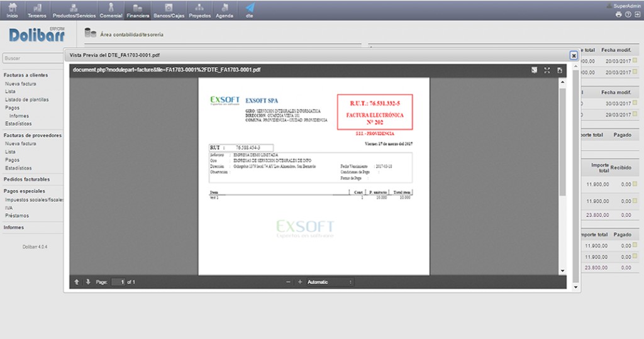Open the Proyectos menu
This screenshot has width=644, height=339.
click(199, 10)
